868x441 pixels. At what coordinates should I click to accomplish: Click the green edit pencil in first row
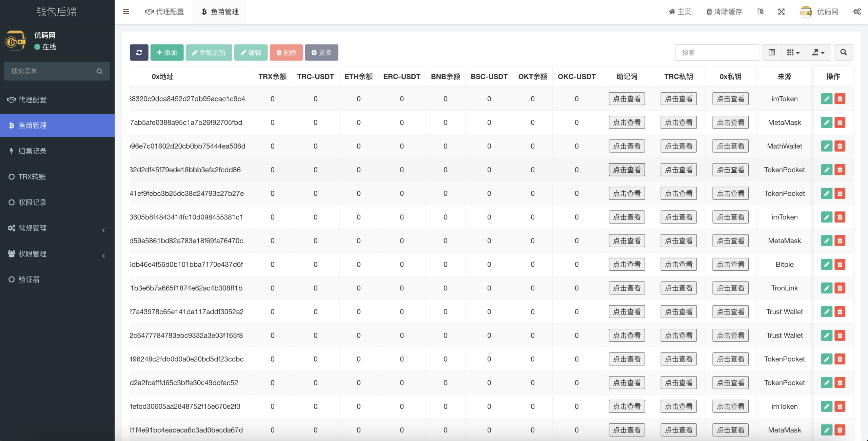[x=827, y=99]
